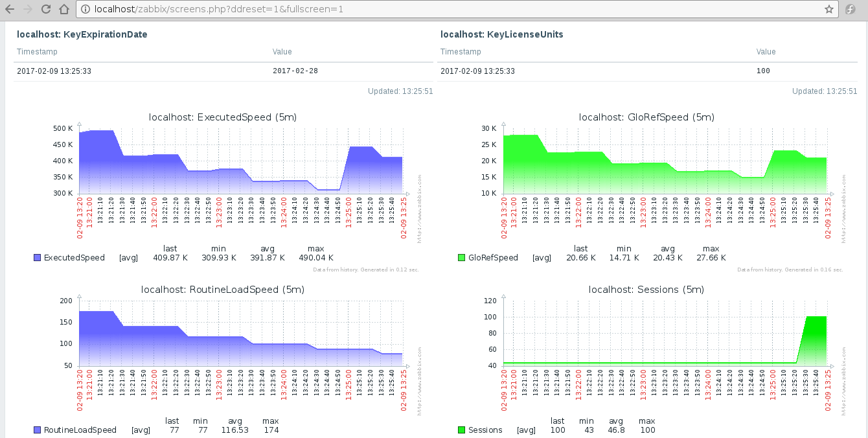
Task: Click the browser back arrow
Action: (10, 9)
